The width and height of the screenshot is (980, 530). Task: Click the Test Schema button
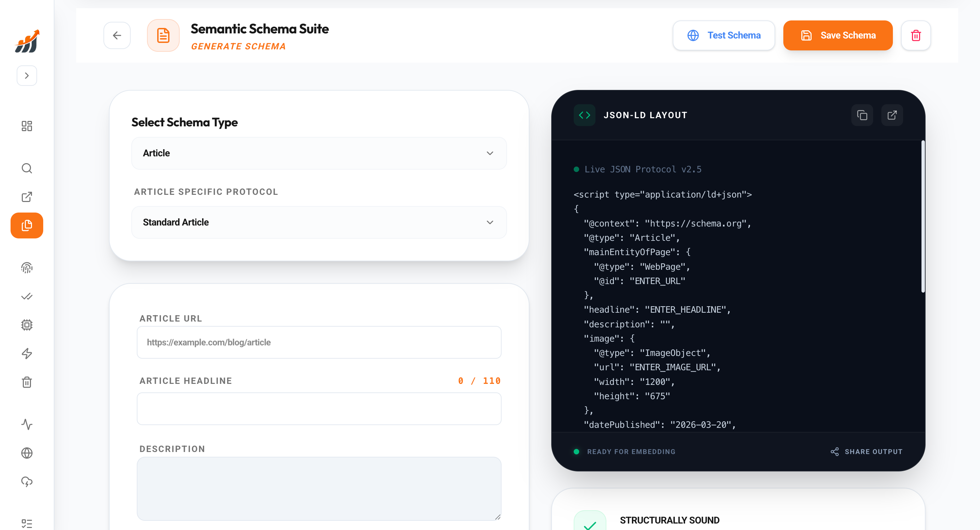(x=723, y=35)
